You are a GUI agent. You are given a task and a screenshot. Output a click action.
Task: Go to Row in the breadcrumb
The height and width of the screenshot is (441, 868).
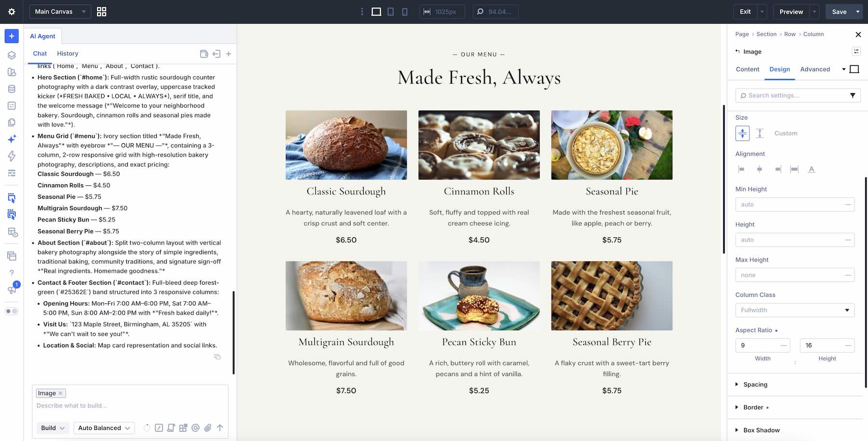click(790, 34)
